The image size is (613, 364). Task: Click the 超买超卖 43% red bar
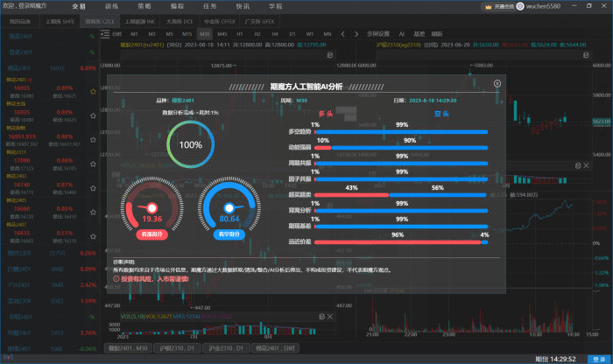[350, 194]
